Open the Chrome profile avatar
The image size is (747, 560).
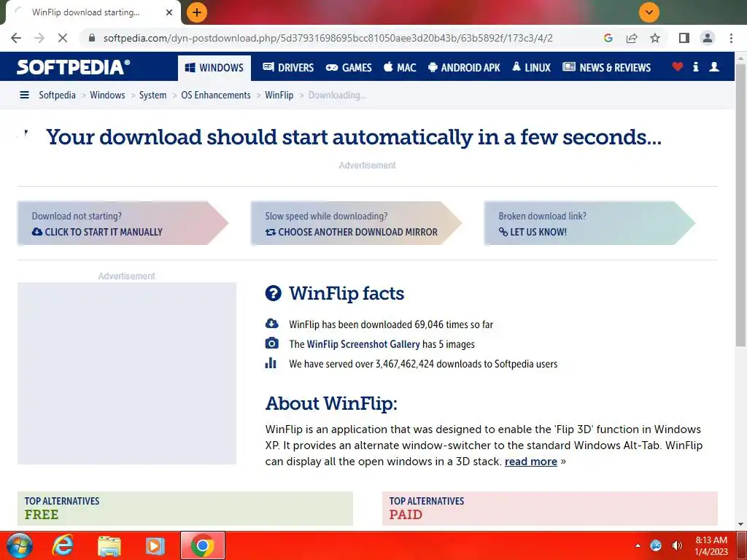pos(708,38)
